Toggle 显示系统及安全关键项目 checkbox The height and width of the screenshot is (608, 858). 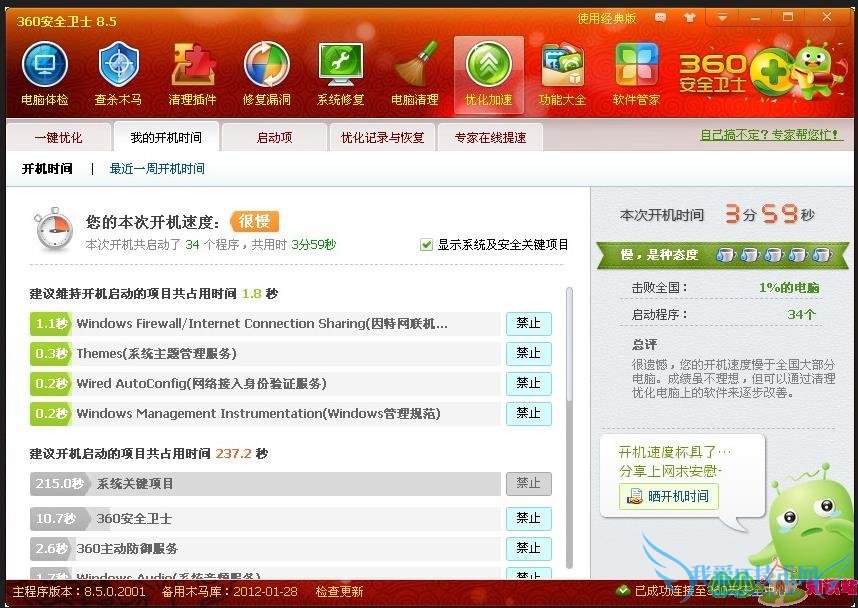[x=426, y=245]
